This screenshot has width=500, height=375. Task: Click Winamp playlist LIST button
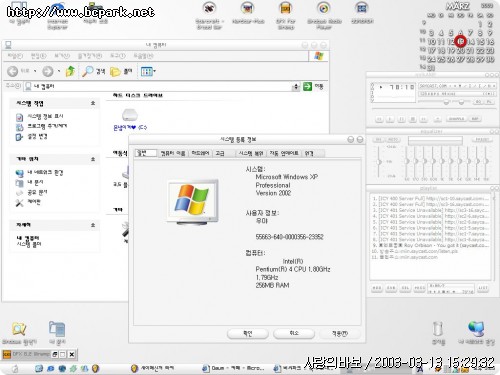(483, 288)
